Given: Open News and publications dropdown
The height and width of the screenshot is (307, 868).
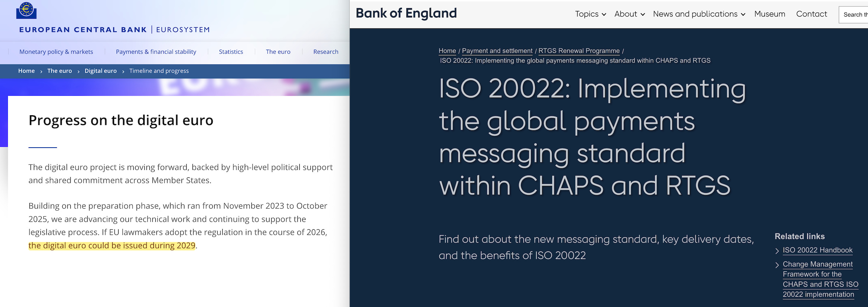Looking at the screenshot, I should coord(699,14).
